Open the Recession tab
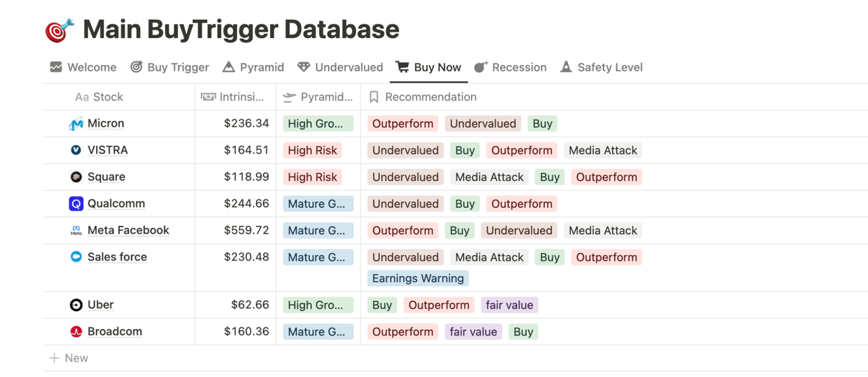 coord(510,67)
